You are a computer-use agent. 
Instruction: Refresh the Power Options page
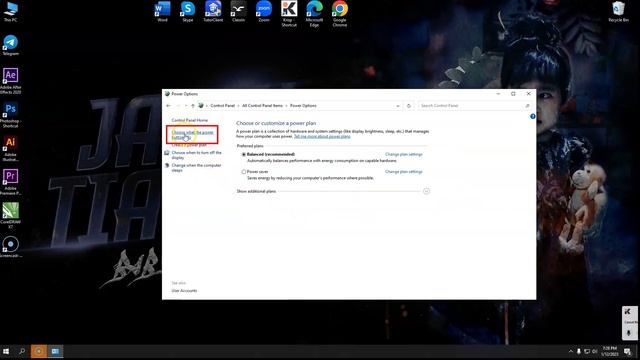point(409,106)
